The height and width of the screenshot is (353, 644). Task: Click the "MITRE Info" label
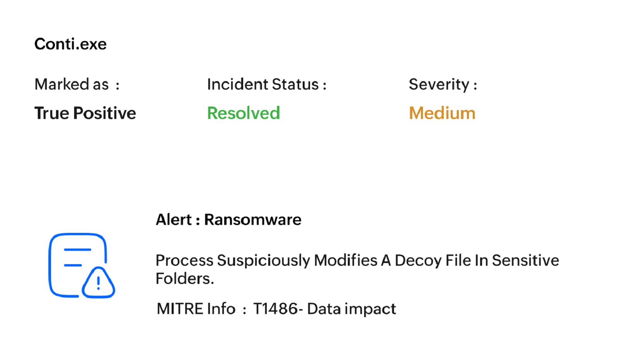point(196,309)
